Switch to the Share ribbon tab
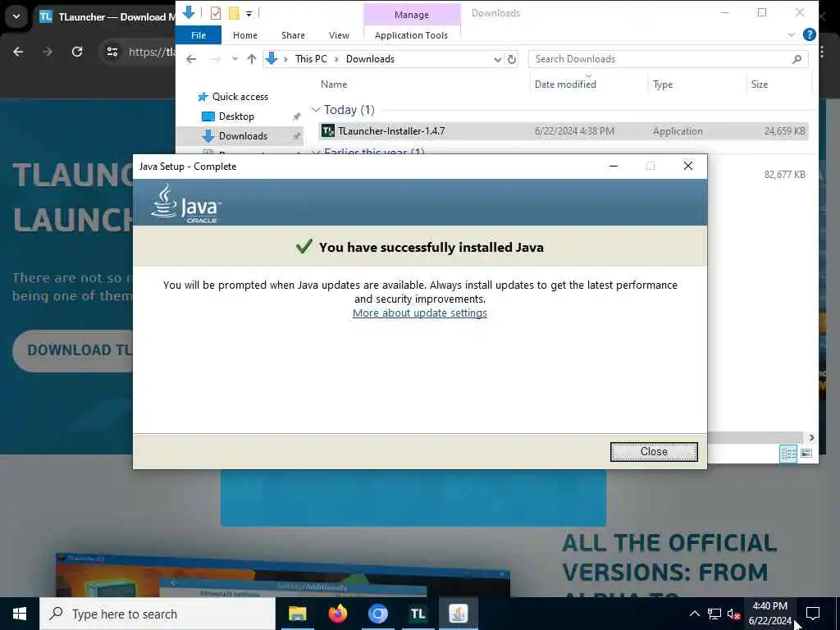 (293, 35)
